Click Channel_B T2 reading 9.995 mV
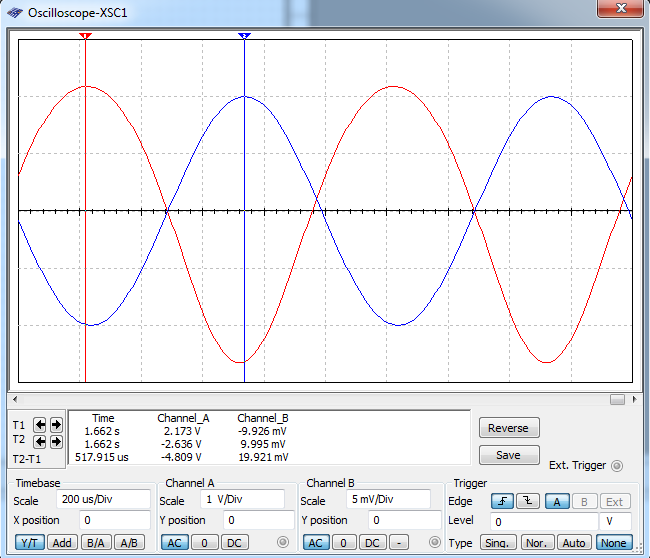 pyautogui.click(x=263, y=444)
